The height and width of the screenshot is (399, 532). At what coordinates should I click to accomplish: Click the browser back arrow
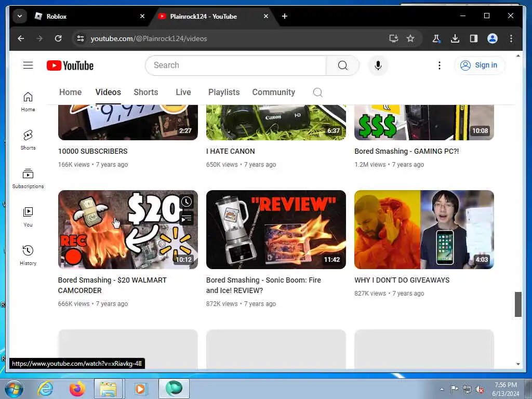[x=21, y=38]
